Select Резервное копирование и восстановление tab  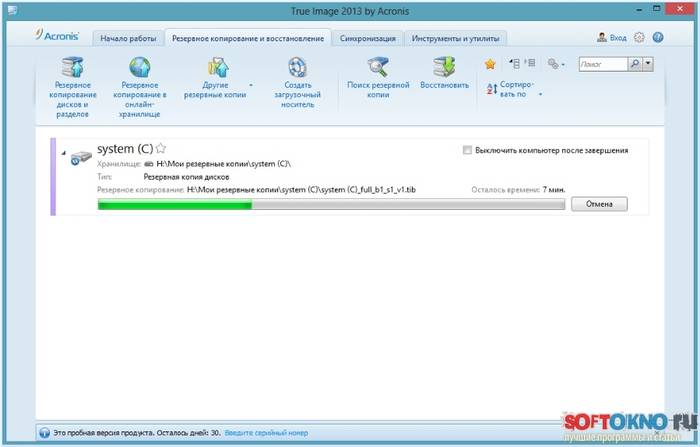[248, 38]
